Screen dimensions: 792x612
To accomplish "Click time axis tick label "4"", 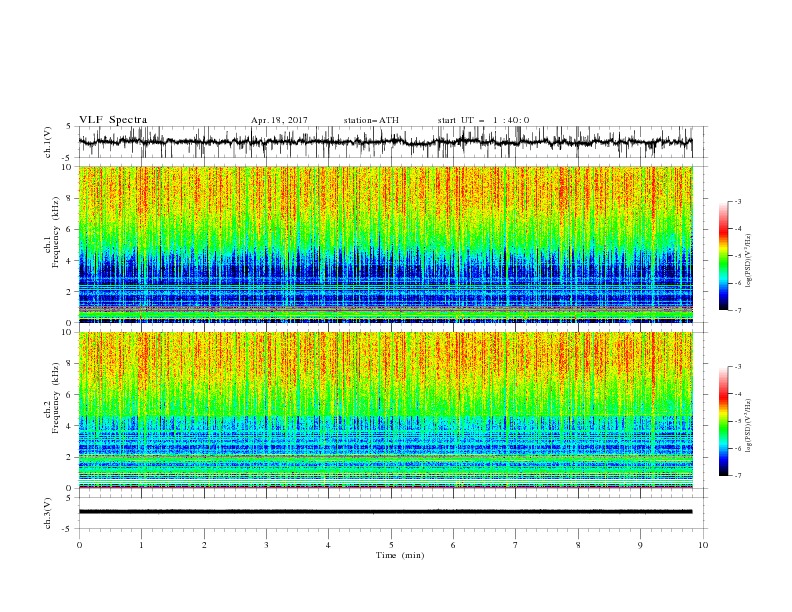I will (x=328, y=545).
